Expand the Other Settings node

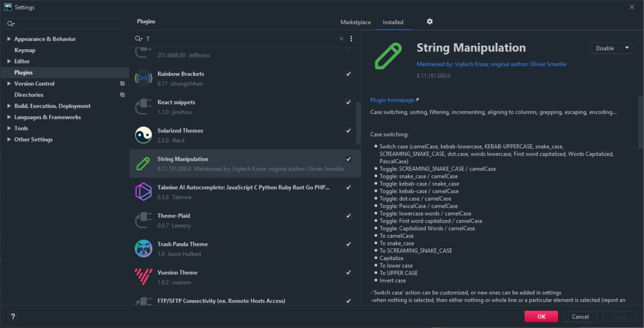9,140
